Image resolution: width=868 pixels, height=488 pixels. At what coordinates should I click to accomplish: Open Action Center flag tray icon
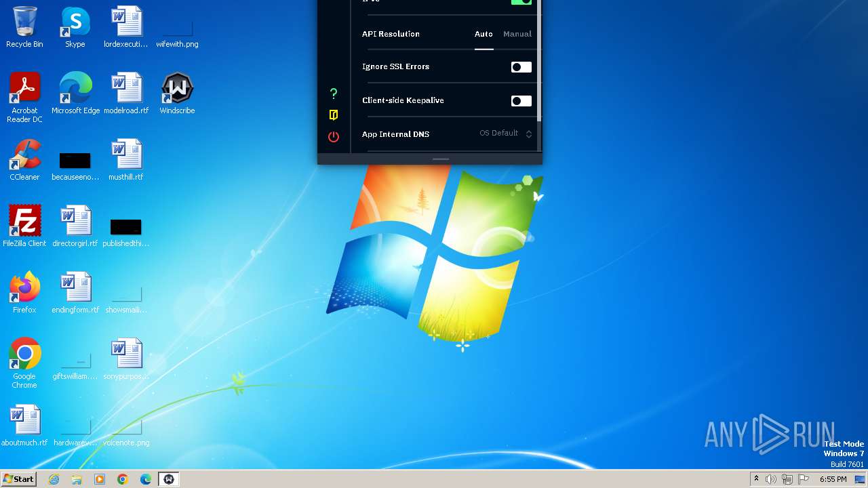tap(804, 479)
